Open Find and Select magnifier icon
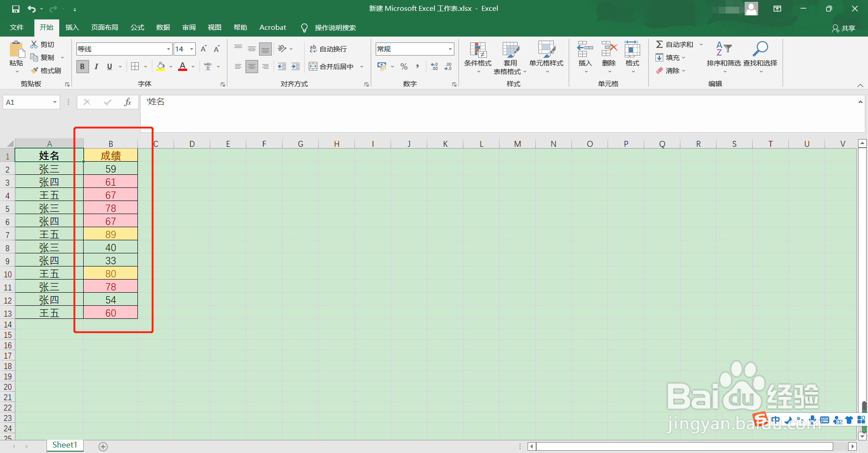This screenshot has width=868, height=453. [x=760, y=49]
